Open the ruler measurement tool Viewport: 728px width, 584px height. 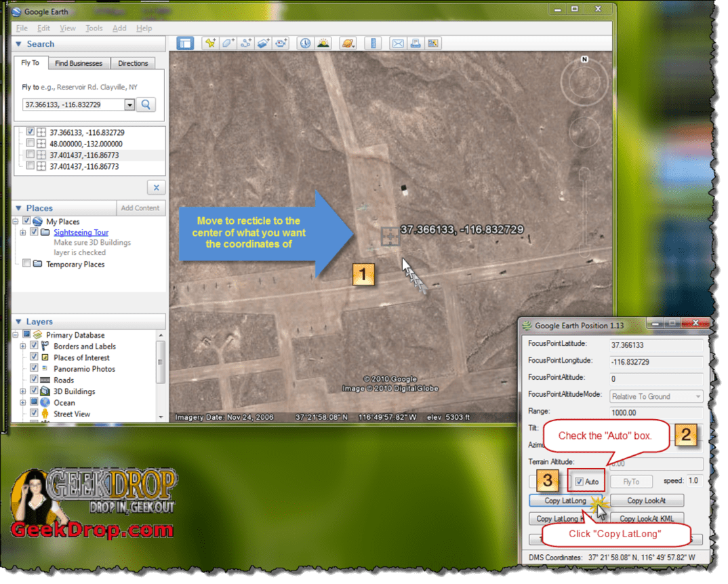pyautogui.click(x=372, y=43)
